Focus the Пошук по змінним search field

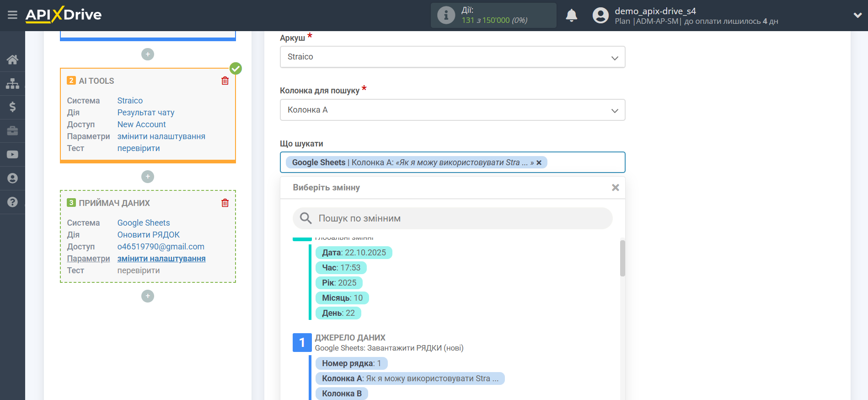coord(453,218)
